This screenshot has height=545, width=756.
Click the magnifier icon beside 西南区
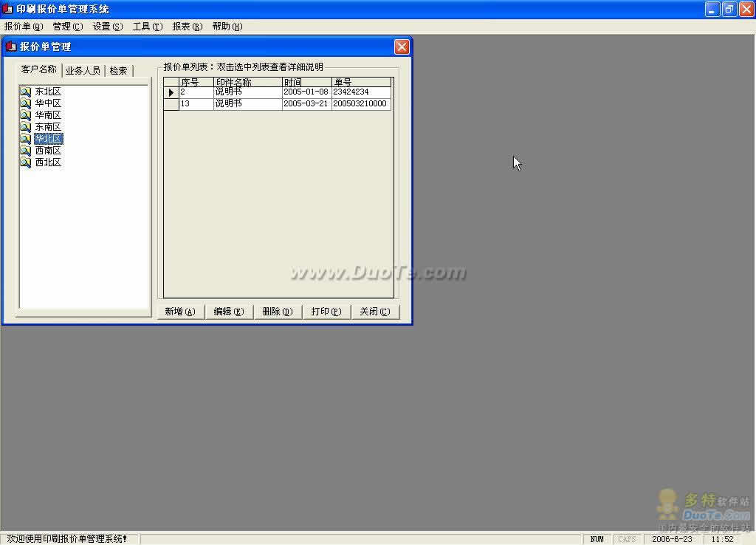click(x=26, y=151)
